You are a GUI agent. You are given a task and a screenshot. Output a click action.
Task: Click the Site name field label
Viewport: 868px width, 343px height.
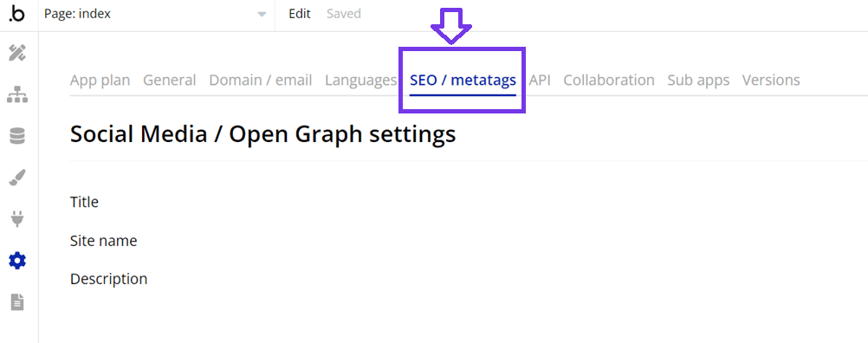[x=103, y=241]
